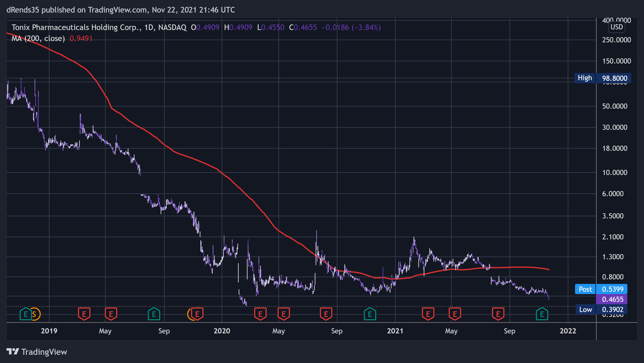
Task: Click the MA (200, close) indicator label
Action: tap(38, 38)
